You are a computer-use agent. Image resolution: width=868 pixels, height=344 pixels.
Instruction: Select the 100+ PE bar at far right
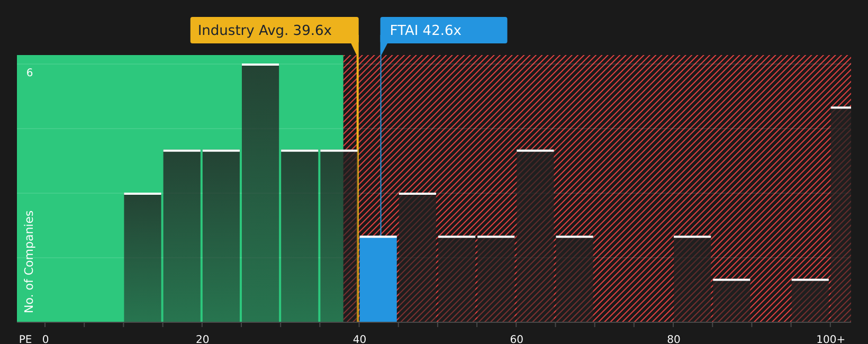841,214
